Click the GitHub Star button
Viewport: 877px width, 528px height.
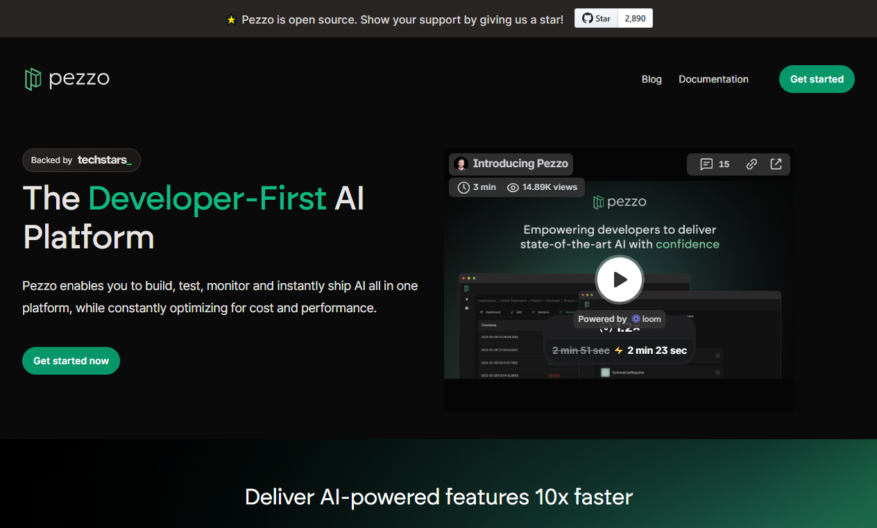point(596,18)
